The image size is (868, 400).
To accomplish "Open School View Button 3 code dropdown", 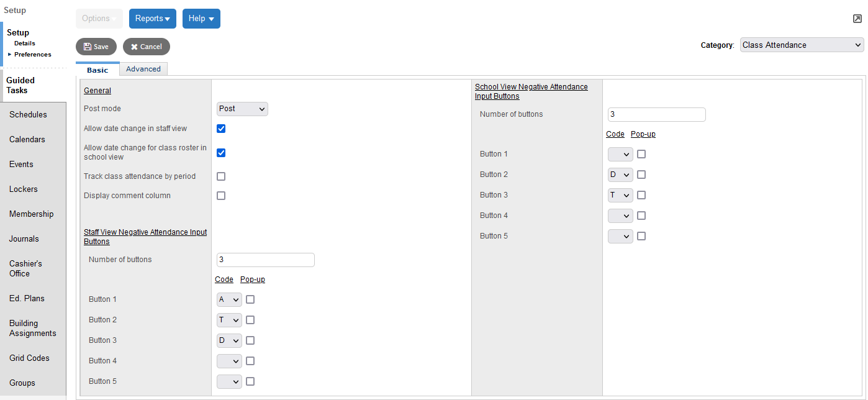I will point(620,195).
